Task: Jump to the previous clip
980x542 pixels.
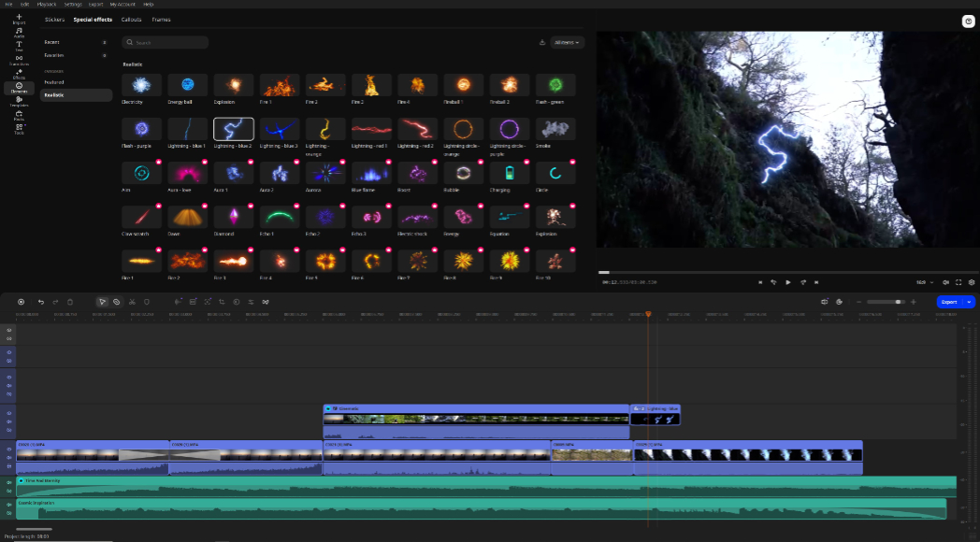Action: tap(760, 282)
